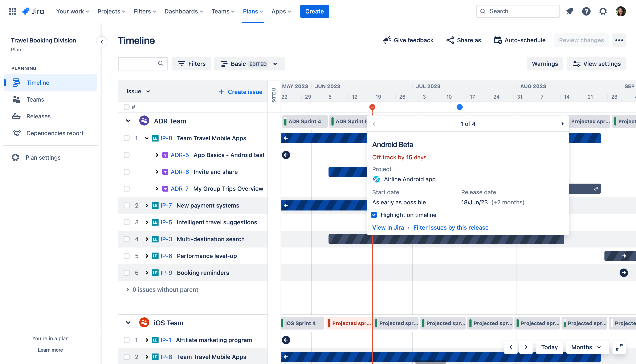This screenshot has width=636, height=364.
Task: Click the blue Create button
Action: pos(314,11)
